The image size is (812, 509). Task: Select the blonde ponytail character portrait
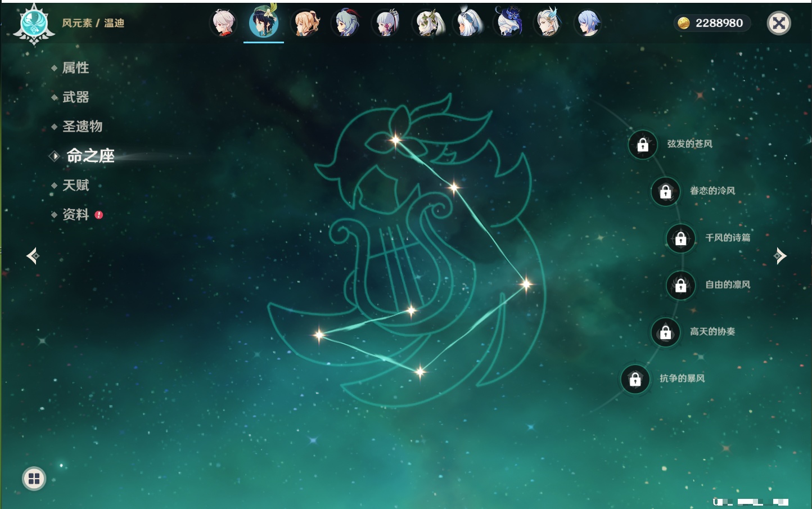point(306,24)
